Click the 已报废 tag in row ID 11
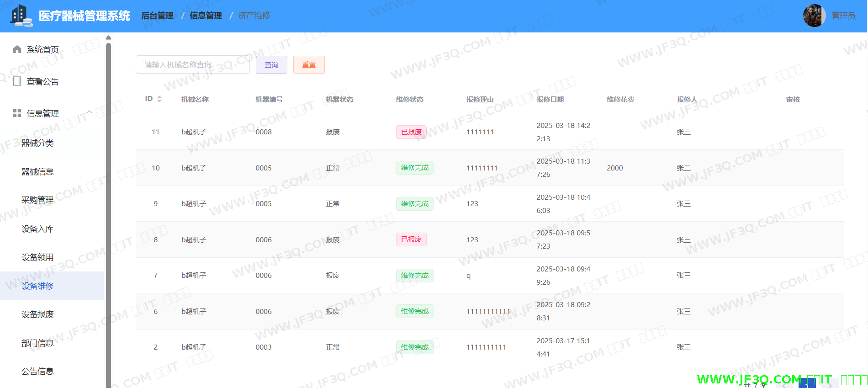Viewport: 868px width, 388px height. point(411,132)
